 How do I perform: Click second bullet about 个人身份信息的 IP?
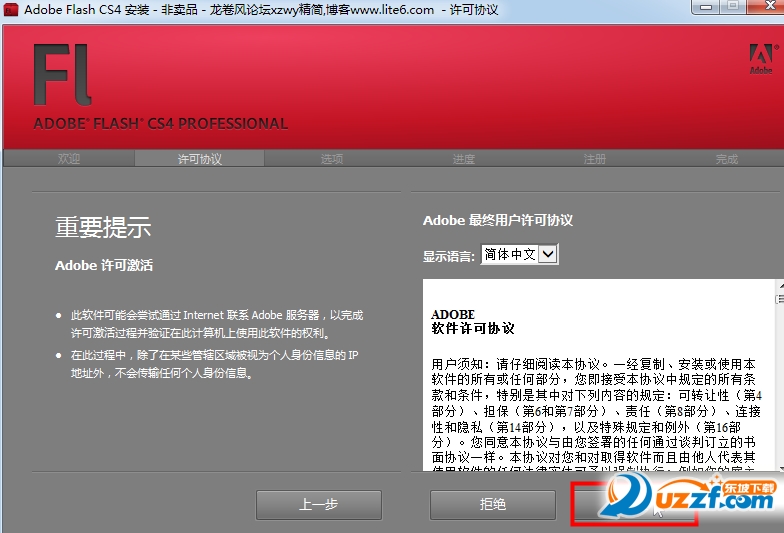(x=214, y=364)
